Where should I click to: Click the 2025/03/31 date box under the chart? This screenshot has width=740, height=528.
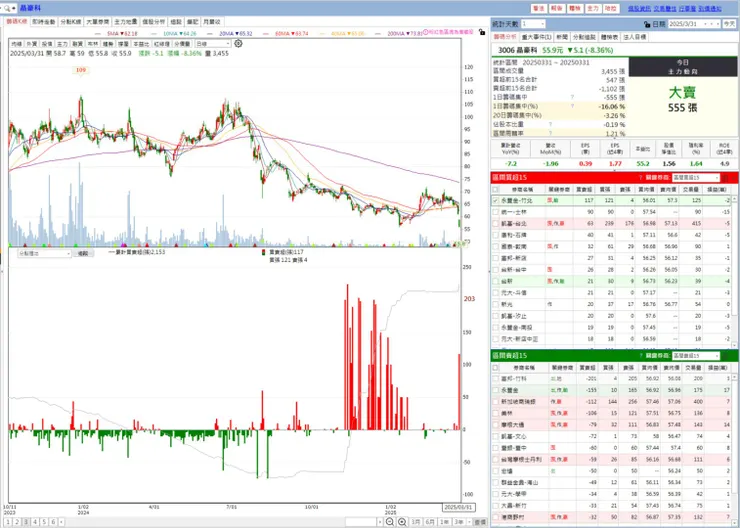[458, 508]
